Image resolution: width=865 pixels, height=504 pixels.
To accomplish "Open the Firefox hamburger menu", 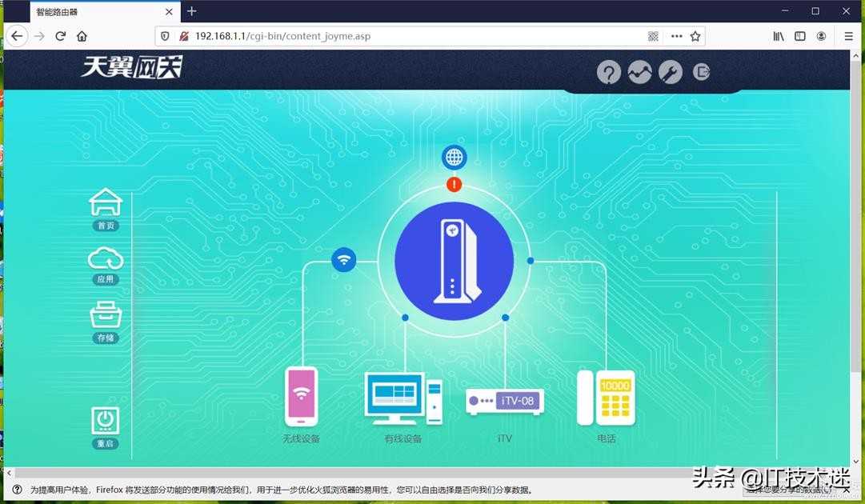I will coord(847,36).
